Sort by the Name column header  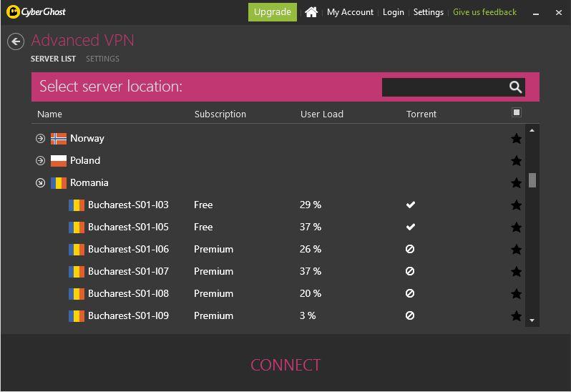coord(49,114)
